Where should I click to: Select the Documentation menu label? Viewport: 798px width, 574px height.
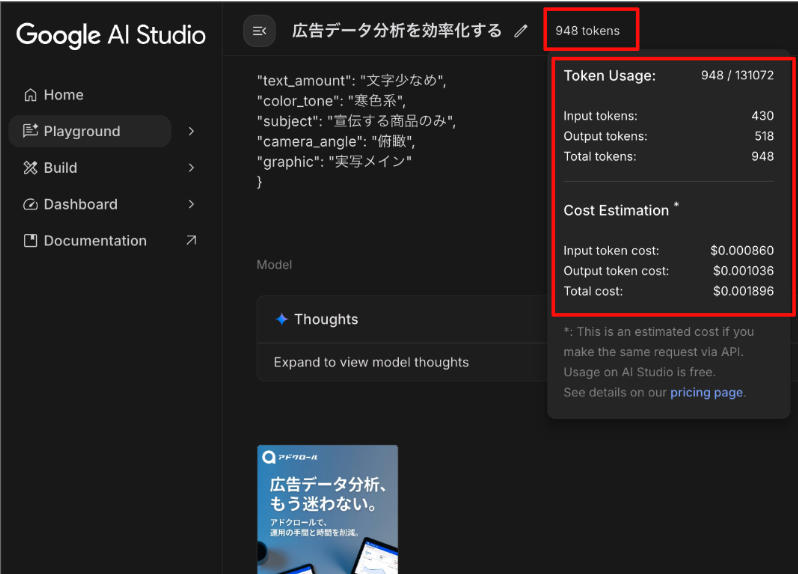(x=95, y=241)
